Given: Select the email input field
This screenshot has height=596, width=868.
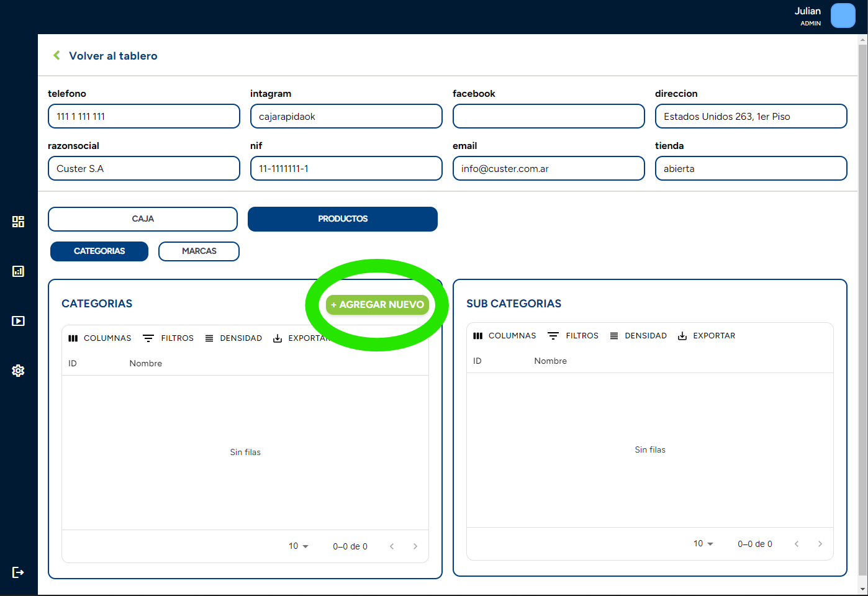Looking at the screenshot, I should (548, 168).
